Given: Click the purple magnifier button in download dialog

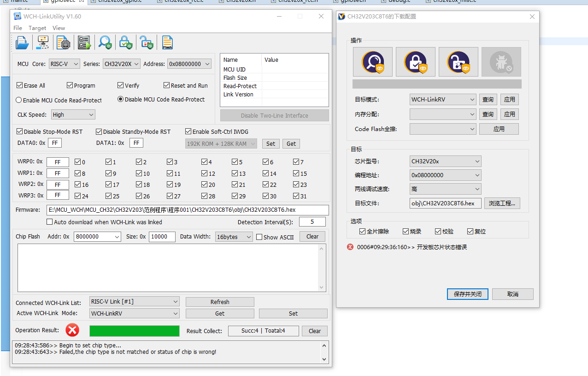Looking at the screenshot, I should coord(372,62).
